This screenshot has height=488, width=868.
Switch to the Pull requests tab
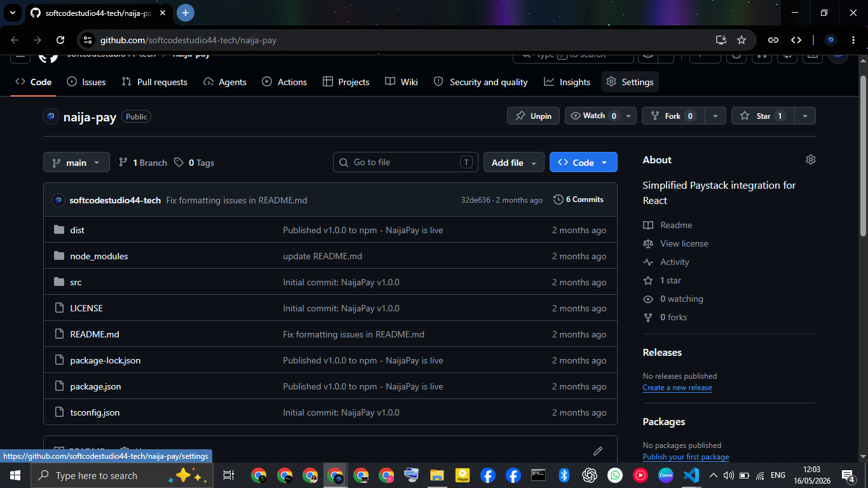(x=154, y=82)
